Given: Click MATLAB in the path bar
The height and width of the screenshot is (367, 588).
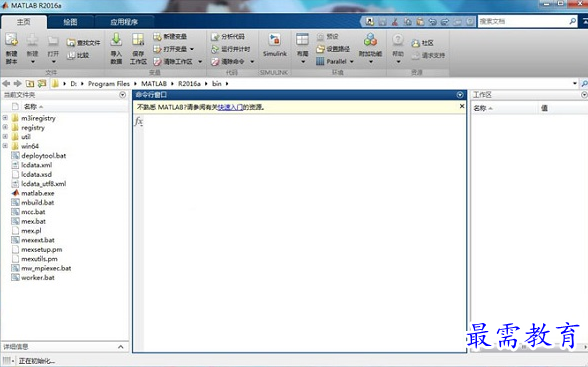Looking at the screenshot, I should [154, 84].
